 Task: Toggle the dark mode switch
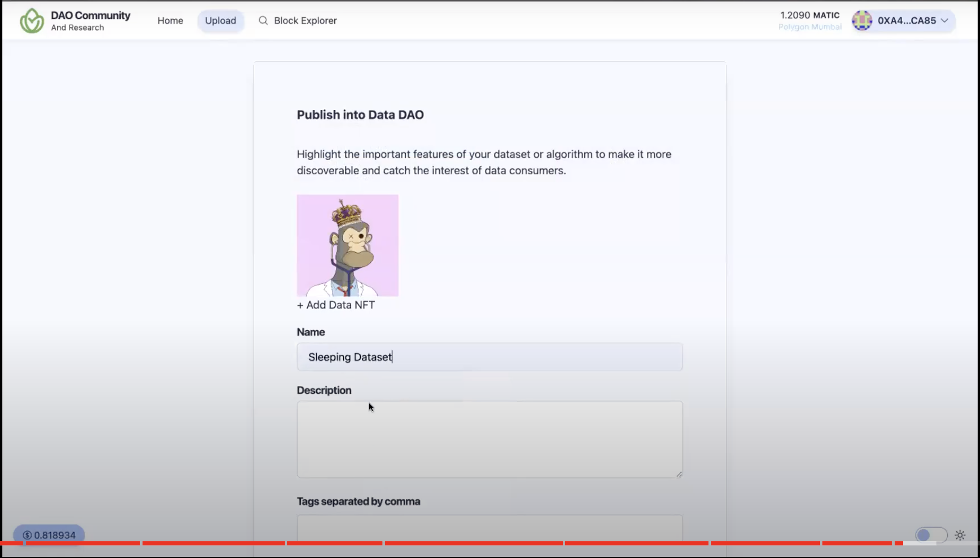coord(931,535)
